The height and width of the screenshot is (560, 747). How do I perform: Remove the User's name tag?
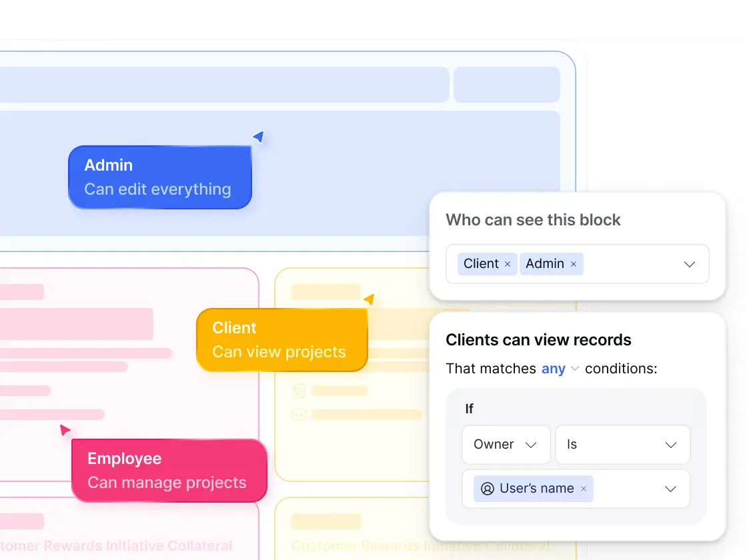click(x=584, y=489)
